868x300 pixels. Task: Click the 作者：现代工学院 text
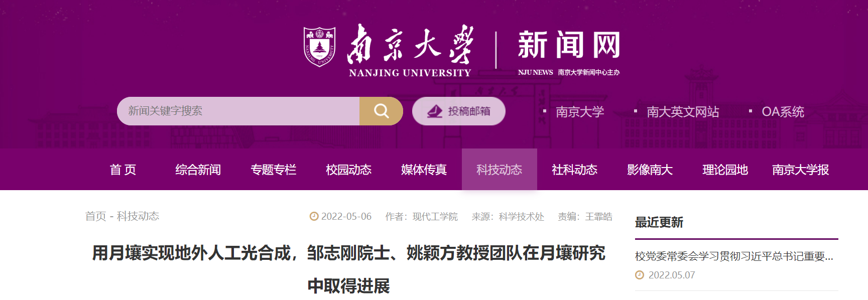421,216
